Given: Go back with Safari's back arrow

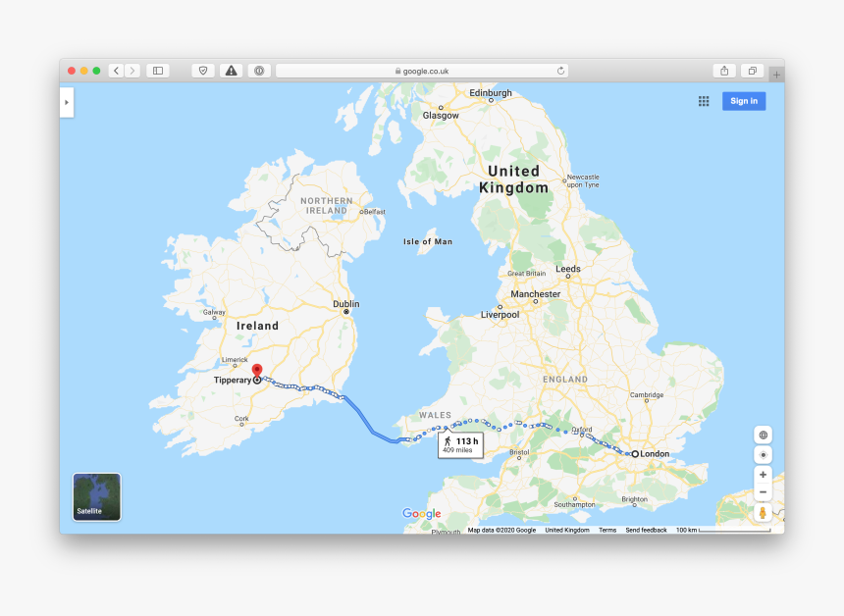Looking at the screenshot, I should click(116, 71).
